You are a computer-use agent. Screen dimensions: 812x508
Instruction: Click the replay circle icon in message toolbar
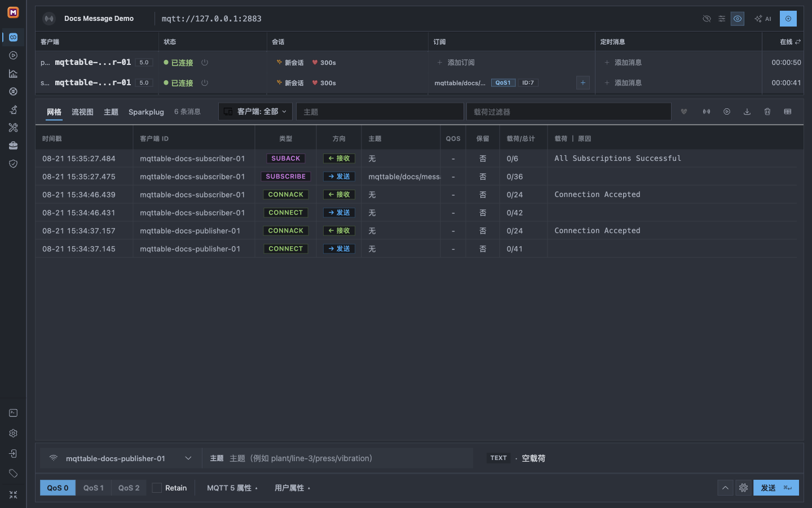pos(727,112)
